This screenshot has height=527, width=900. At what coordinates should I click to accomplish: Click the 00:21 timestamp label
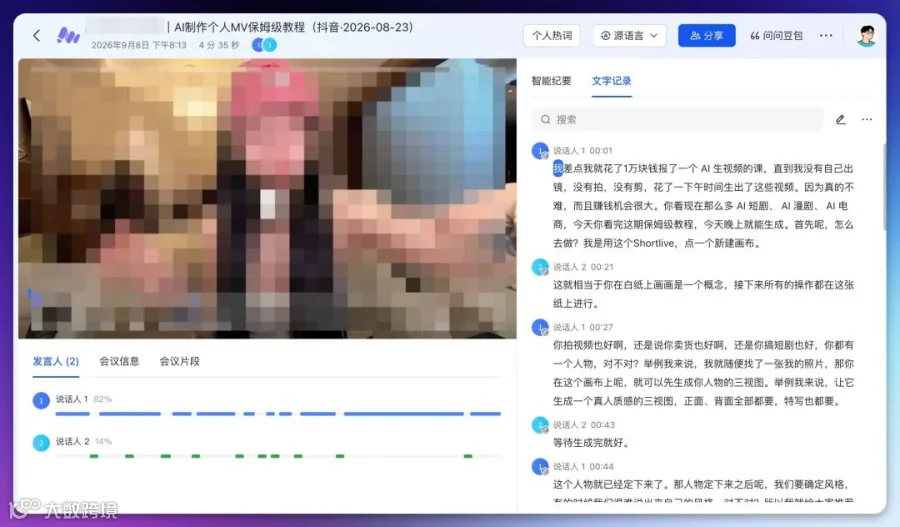click(x=602, y=268)
